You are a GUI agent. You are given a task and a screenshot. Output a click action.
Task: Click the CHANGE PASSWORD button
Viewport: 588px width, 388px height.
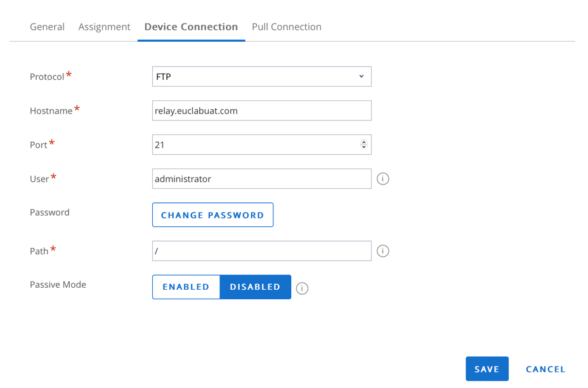[x=212, y=214]
